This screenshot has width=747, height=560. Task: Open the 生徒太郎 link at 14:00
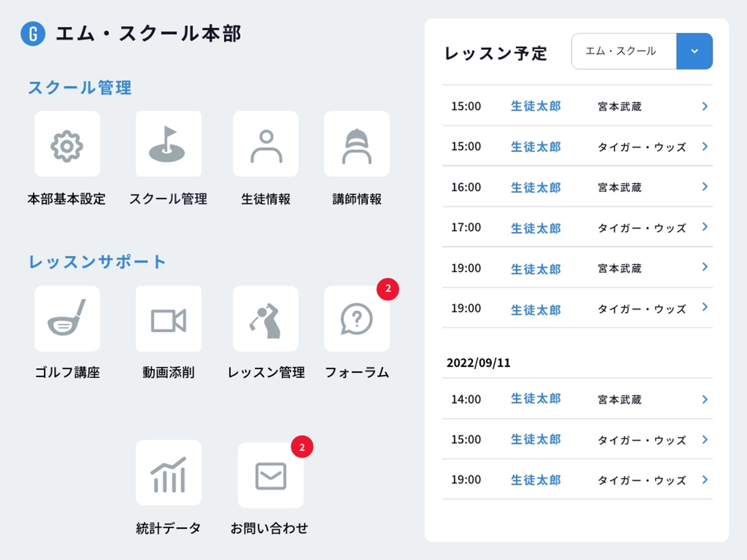point(535,399)
